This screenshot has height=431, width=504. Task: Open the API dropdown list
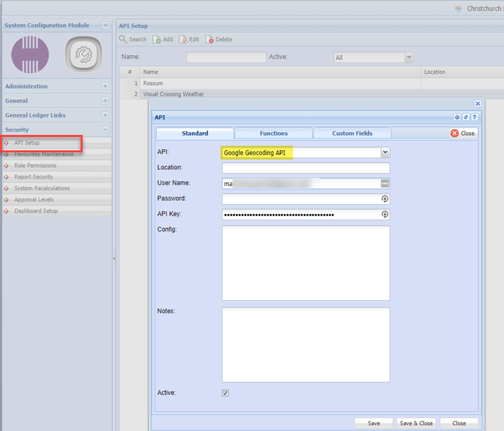385,152
